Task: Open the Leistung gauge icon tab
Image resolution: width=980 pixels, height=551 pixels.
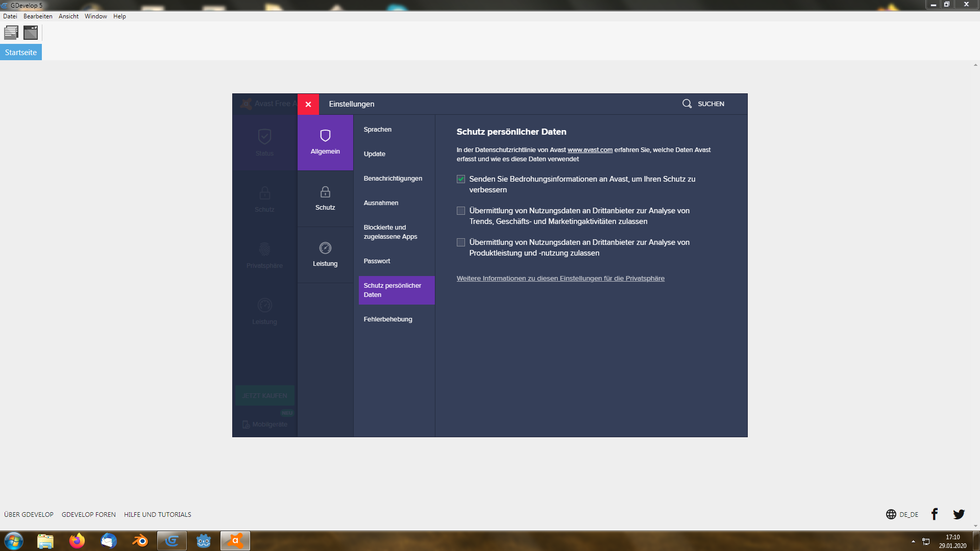Action: 325,255
